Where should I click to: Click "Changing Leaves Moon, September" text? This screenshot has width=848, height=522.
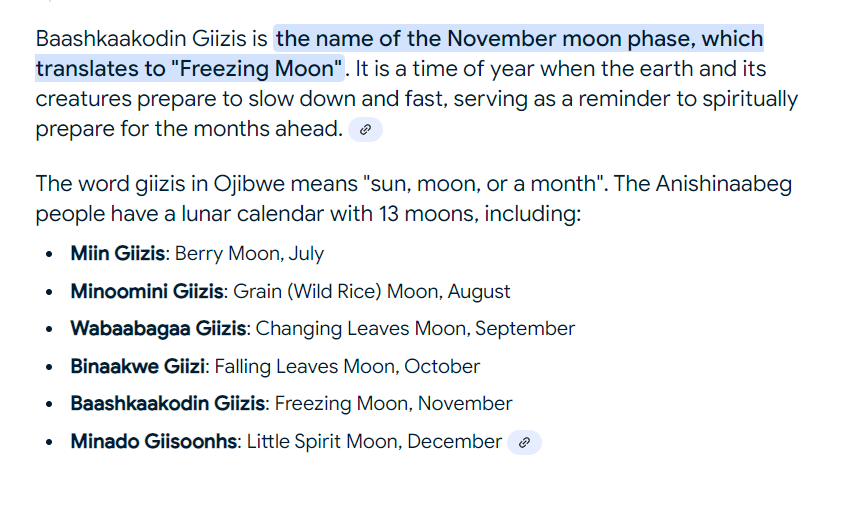(415, 328)
